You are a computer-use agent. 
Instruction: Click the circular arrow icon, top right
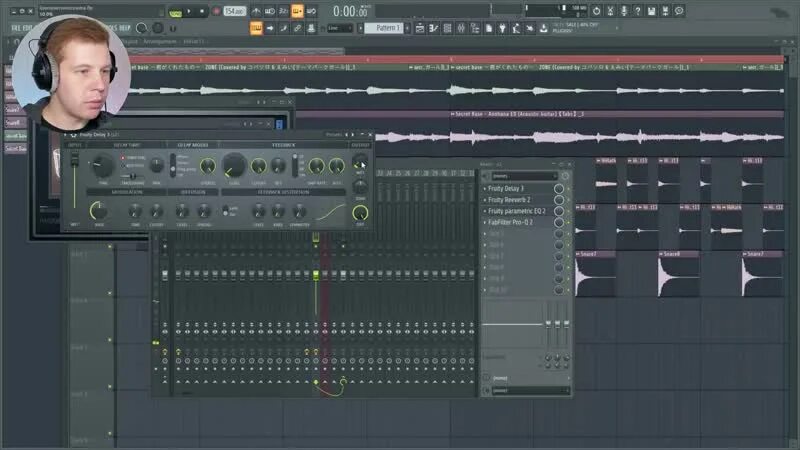coord(596,11)
